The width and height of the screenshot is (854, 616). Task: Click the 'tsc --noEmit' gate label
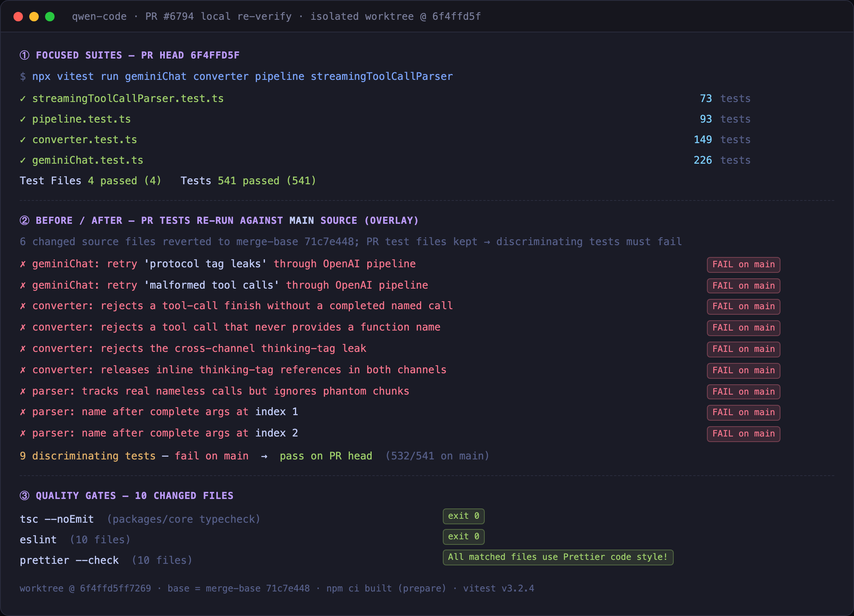point(57,519)
